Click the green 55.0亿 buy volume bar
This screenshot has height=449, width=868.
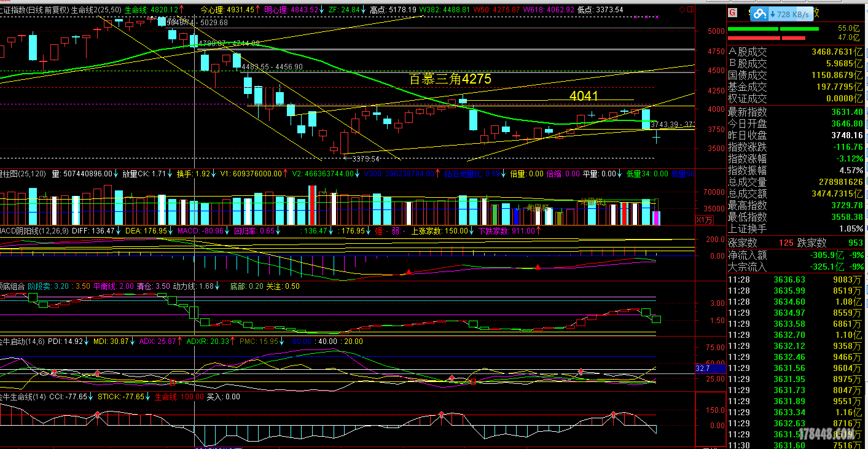pyautogui.click(x=774, y=29)
